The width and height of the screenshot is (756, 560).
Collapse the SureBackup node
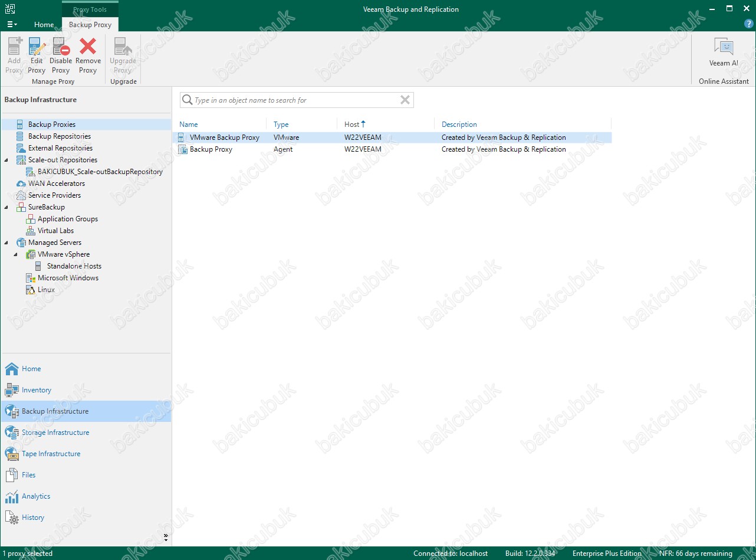(6, 207)
